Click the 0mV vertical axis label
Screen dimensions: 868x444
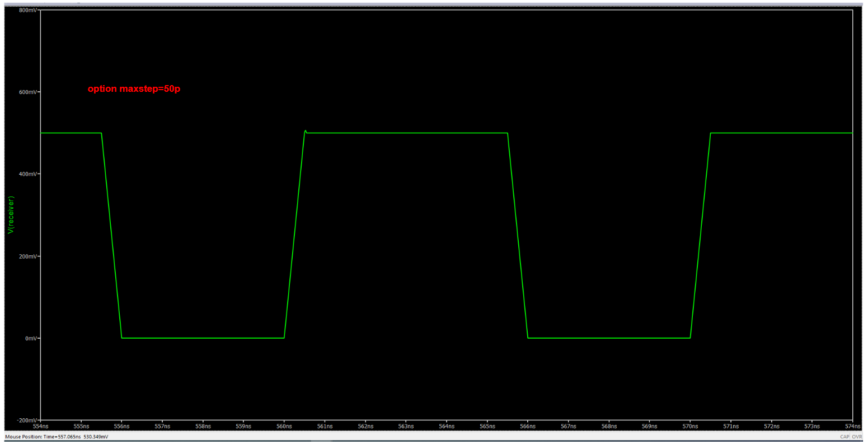pos(30,338)
